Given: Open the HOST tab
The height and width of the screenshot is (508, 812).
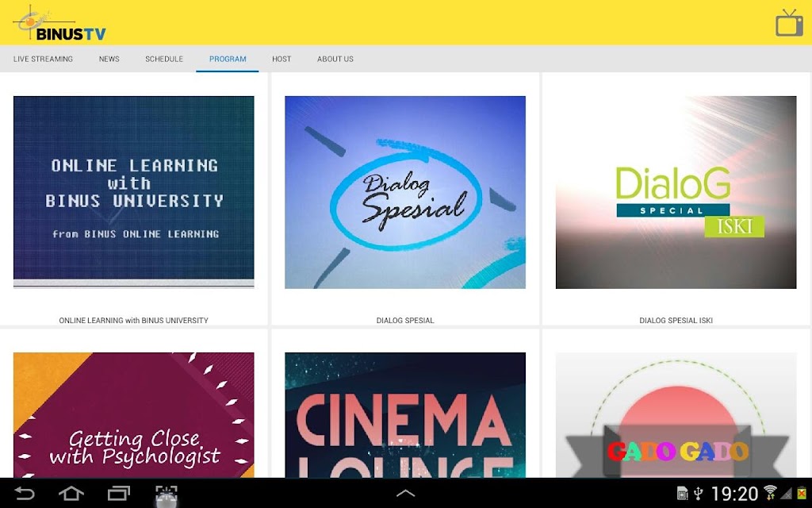Looking at the screenshot, I should 282,59.
